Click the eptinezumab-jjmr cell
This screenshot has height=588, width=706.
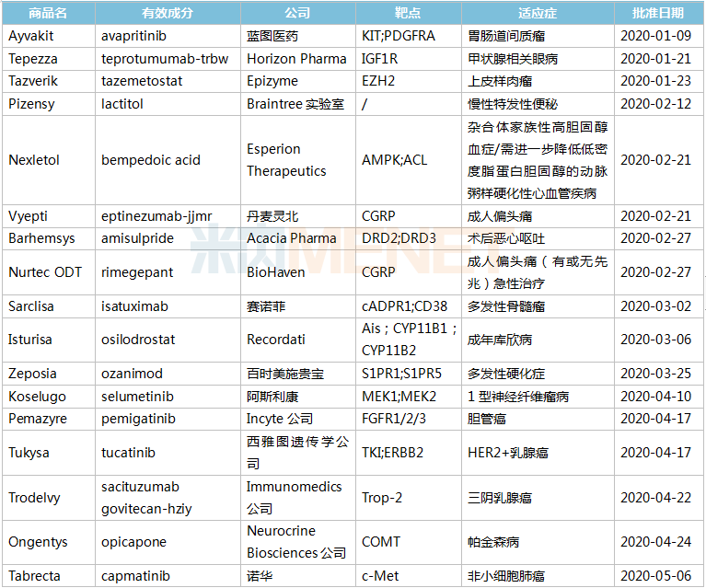[x=168, y=216]
